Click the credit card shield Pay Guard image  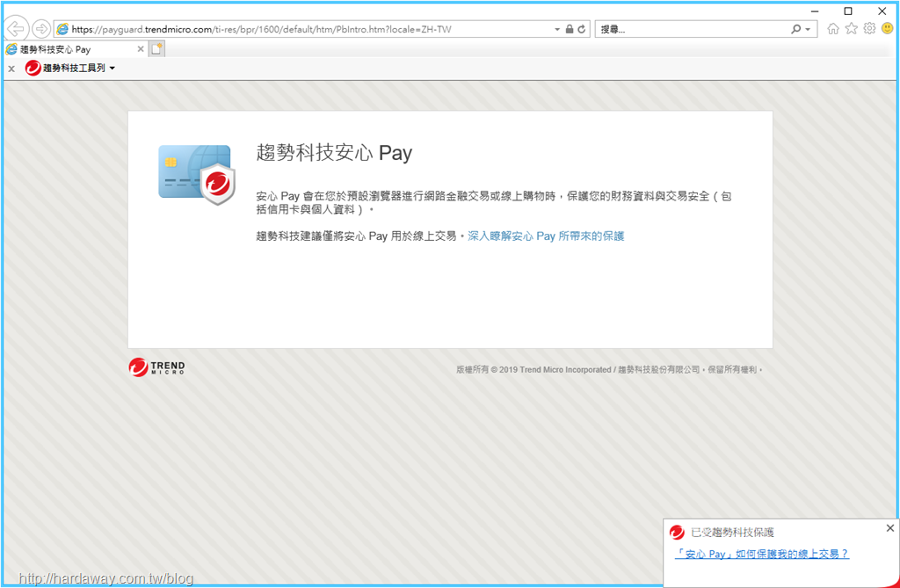tap(197, 175)
